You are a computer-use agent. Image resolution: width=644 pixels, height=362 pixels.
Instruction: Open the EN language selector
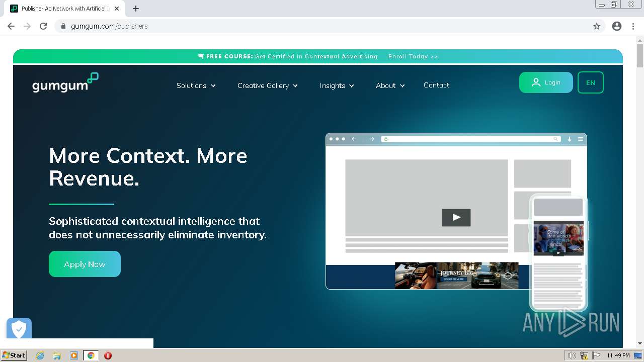coord(591,82)
